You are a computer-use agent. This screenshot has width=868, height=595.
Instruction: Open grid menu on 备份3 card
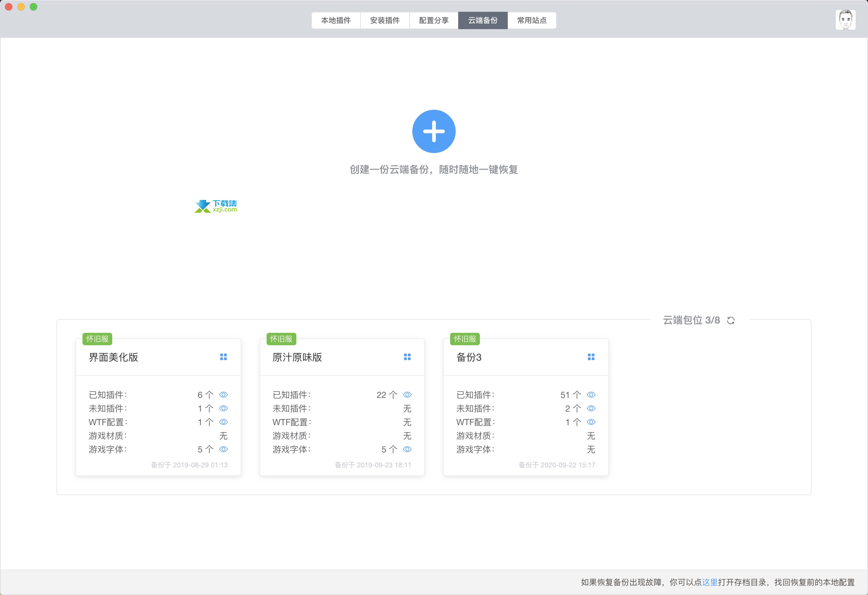(591, 357)
